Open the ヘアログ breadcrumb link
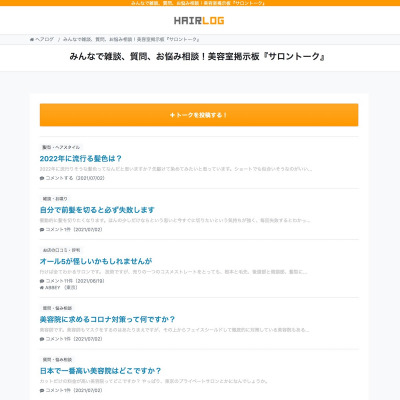400x400 pixels. pyautogui.click(x=44, y=39)
